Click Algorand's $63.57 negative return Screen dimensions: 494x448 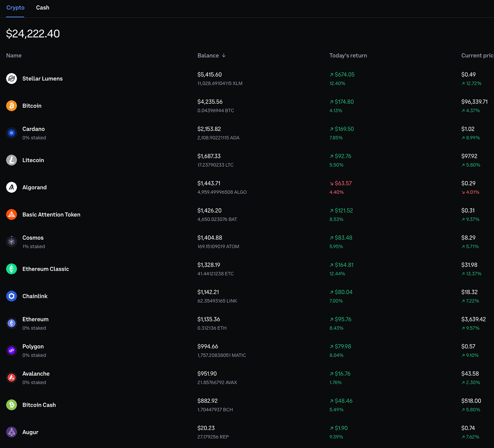click(341, 183)
